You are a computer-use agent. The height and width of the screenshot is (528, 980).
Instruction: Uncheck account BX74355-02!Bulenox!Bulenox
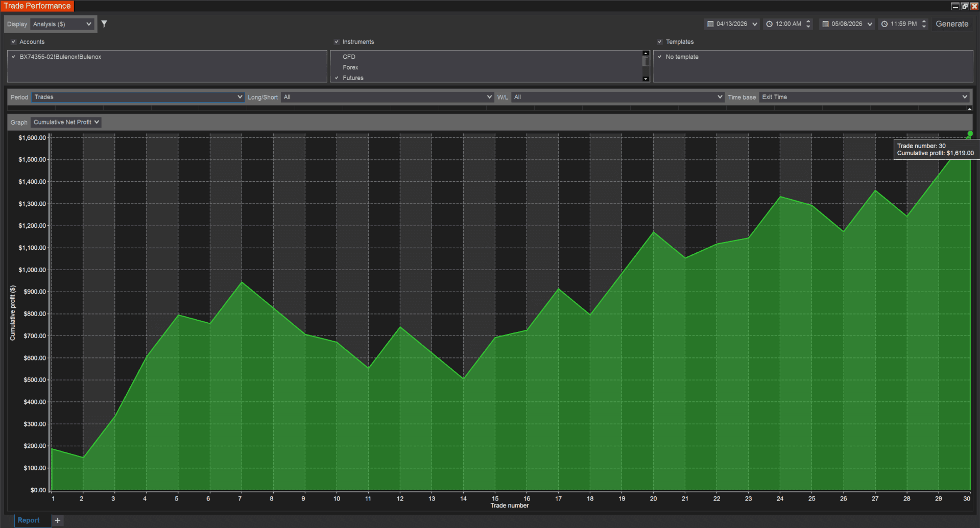[x=13, y=57]
